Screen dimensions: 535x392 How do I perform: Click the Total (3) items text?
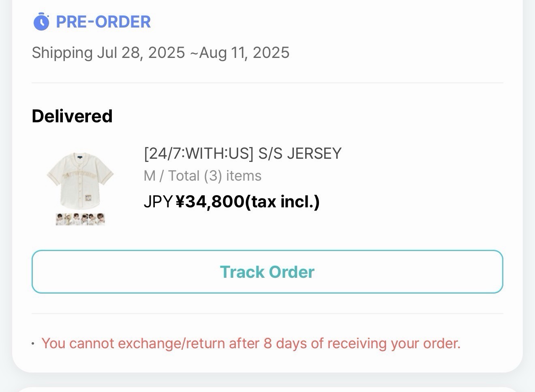click(215, 176)
